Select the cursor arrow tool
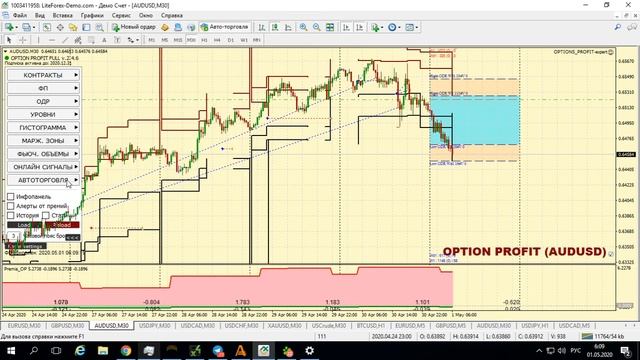Screen dimensions: 640x360 [9, 40]
